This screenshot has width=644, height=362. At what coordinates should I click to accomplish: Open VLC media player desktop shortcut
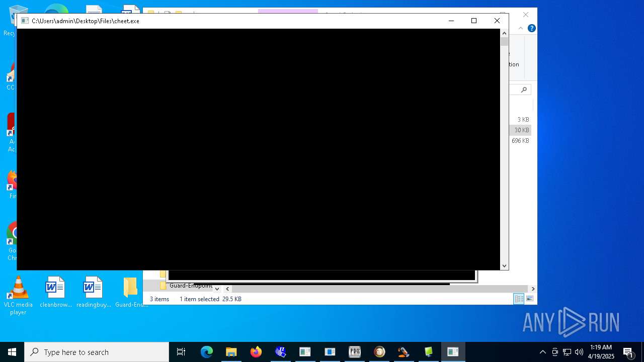(x=19, y=296)
